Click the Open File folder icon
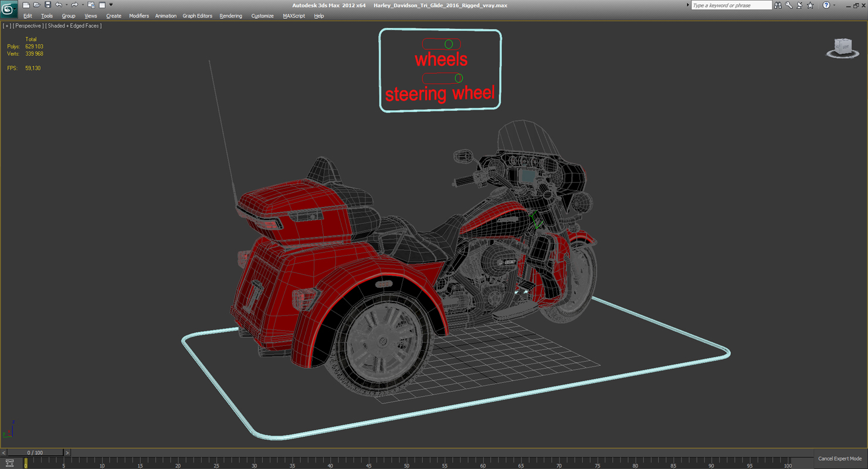Image resolution: width=868 pixels, height=469 pixels. coord(36,5)
